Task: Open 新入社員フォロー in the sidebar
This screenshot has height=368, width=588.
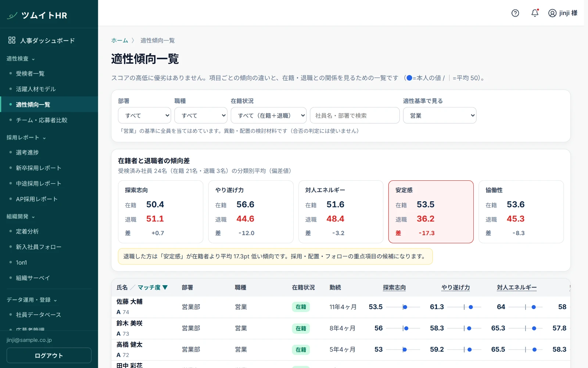Action: [x=49, y=247]
